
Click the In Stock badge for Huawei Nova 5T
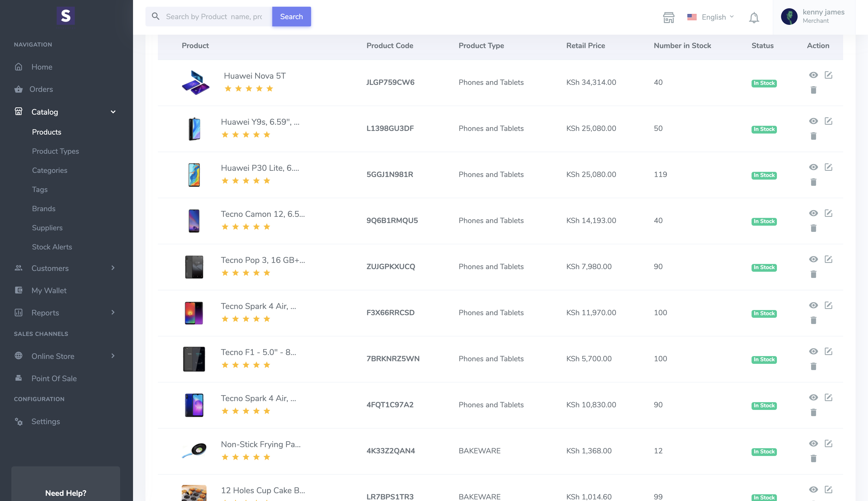point(764,83)
